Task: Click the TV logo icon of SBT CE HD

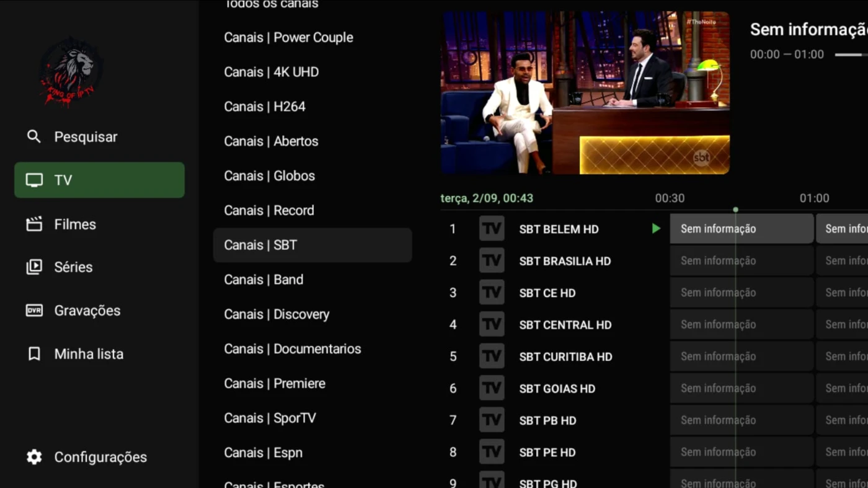Action: pyautogui.click(x=492, y=293)
